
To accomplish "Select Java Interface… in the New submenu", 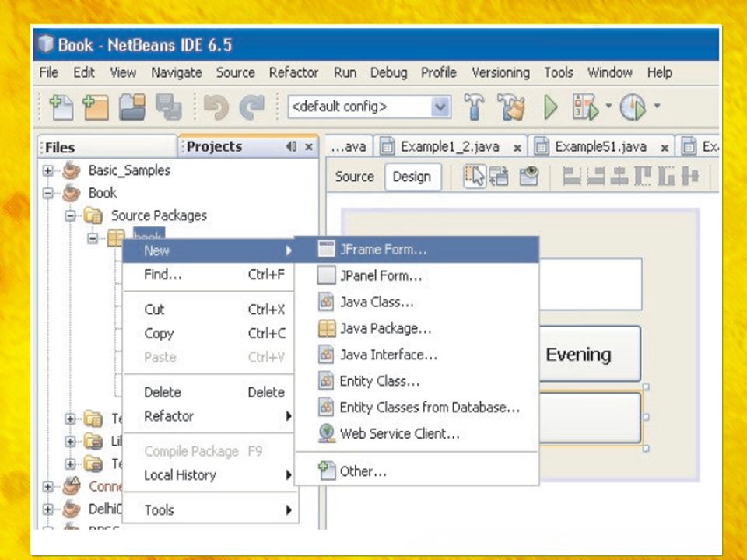I will pos(417,355).
